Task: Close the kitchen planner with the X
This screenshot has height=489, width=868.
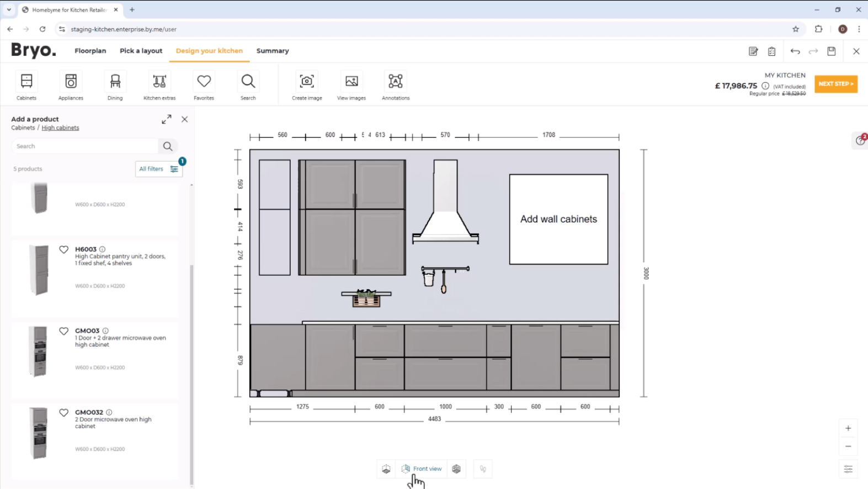Action: pos(856,51)
